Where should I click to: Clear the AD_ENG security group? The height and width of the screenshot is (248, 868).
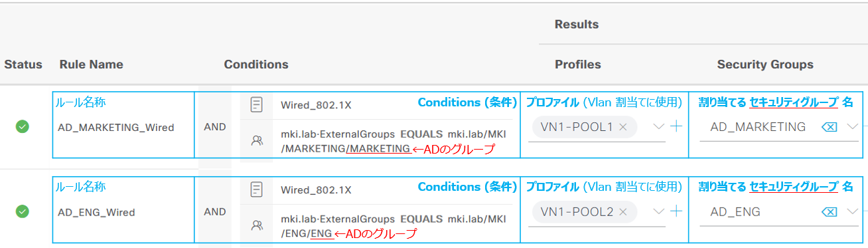[829, 212]
